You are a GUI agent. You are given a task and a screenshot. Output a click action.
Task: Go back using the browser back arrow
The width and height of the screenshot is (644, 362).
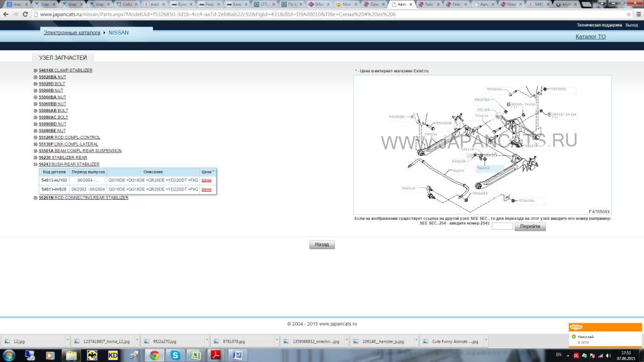6,14
